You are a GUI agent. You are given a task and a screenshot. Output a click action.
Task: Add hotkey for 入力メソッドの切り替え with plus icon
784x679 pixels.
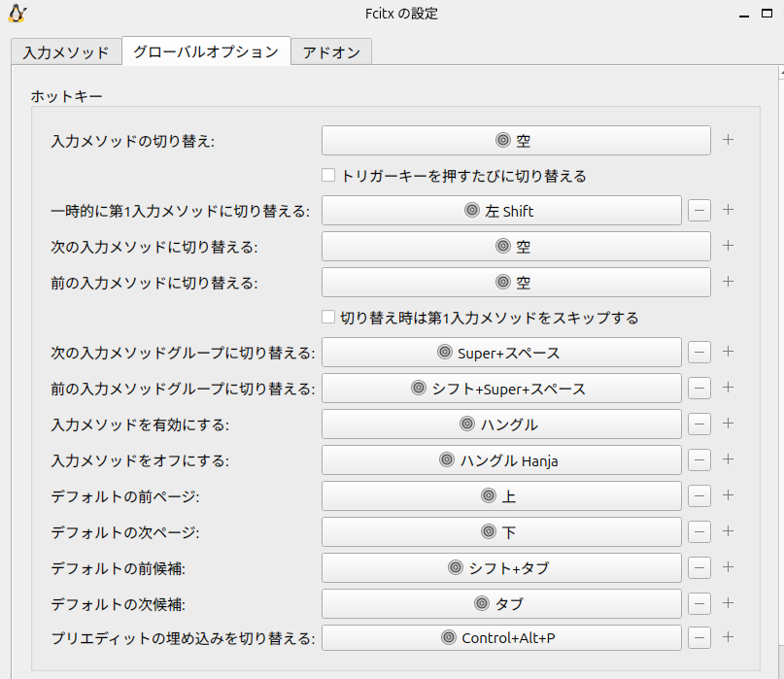(x=728, y=140)
